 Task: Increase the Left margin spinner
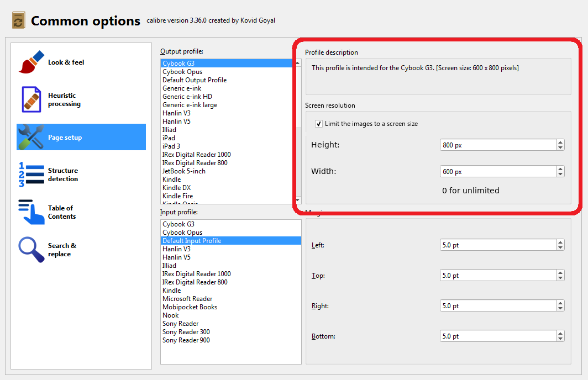point(560,242)
